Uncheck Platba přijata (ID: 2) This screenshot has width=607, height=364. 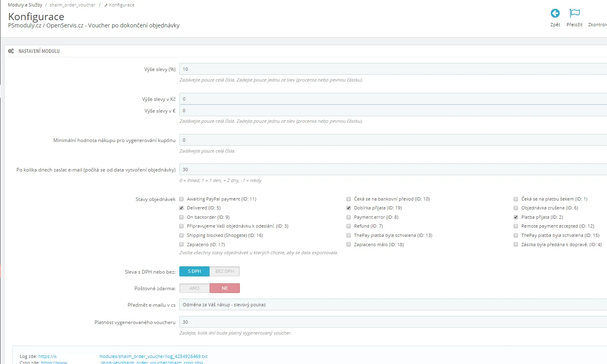point(516,218)
